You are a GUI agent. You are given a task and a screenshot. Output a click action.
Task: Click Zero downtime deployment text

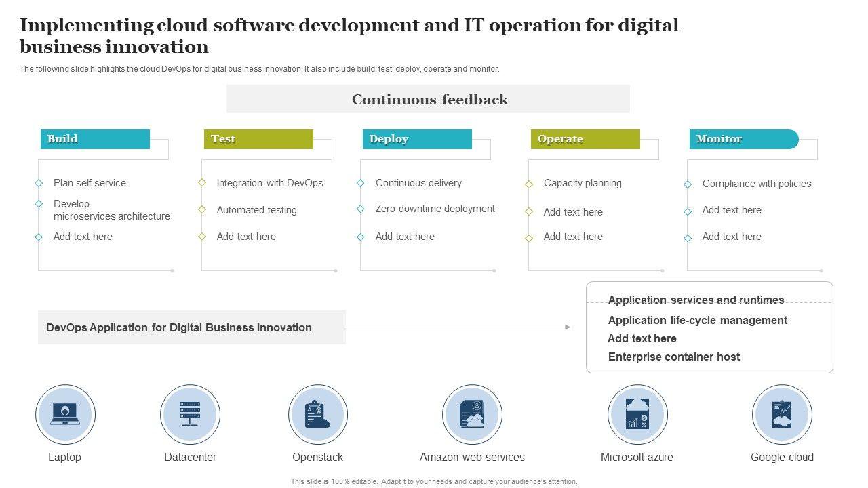coord(435,209)
